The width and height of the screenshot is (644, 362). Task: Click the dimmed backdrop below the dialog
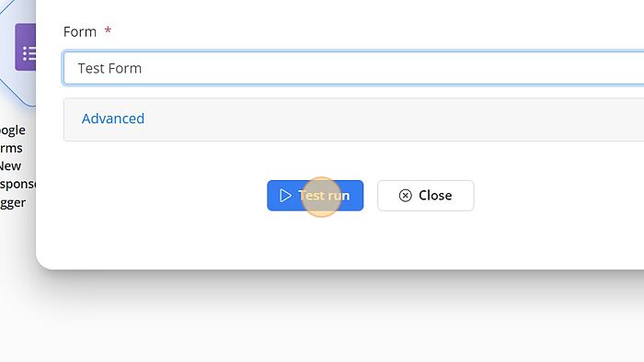[x=322, y=320]
